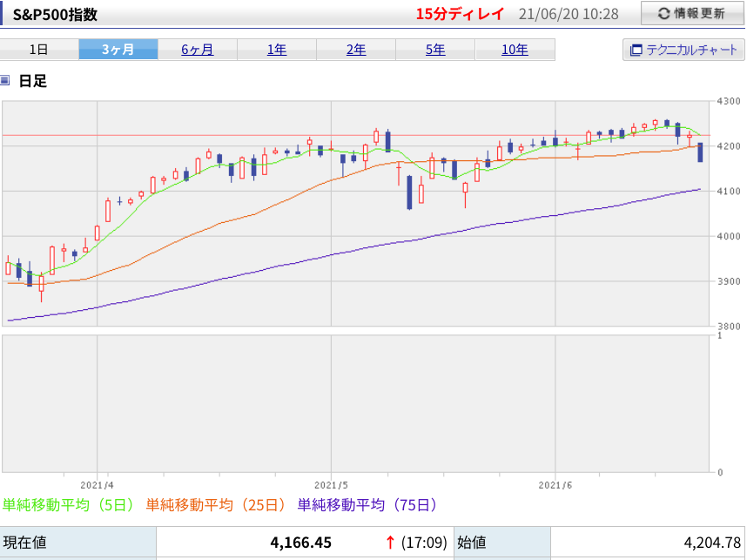Viewport: 747px width, 560px height.
Task: Click the 単純移動平均（75日）legend label
Action: click(x=367, y=505)
